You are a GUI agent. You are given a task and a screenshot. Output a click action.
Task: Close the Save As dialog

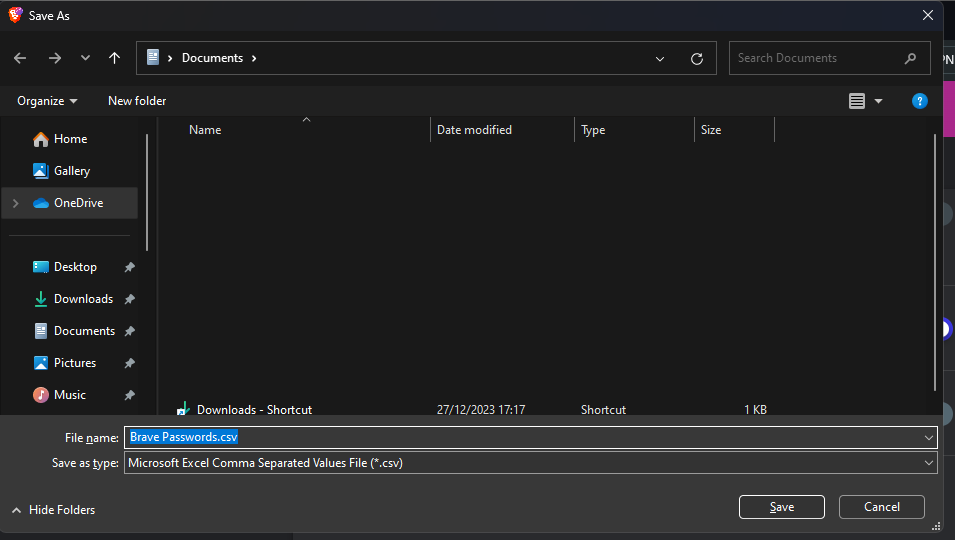coord(928,15)
